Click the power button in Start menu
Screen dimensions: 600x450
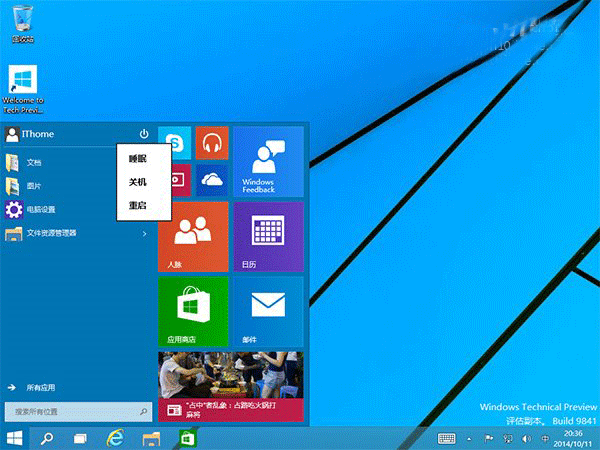pos(144,134)
